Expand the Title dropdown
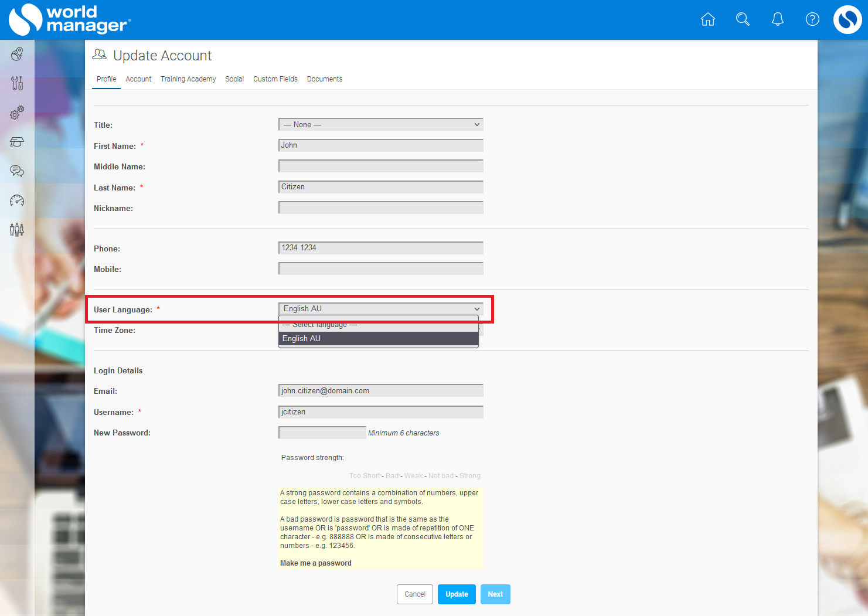This screenshot has width=868, height=616. tap(380, 125)
